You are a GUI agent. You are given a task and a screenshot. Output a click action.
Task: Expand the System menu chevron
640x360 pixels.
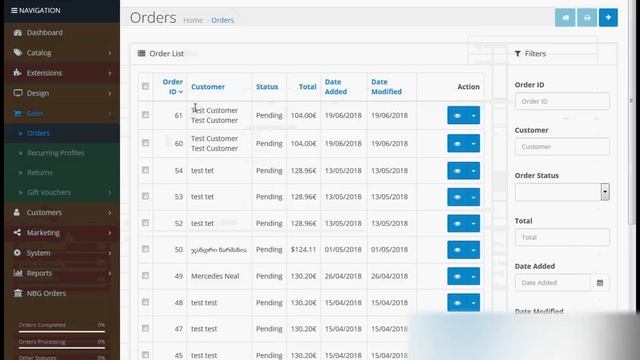(x=109, y=253)
